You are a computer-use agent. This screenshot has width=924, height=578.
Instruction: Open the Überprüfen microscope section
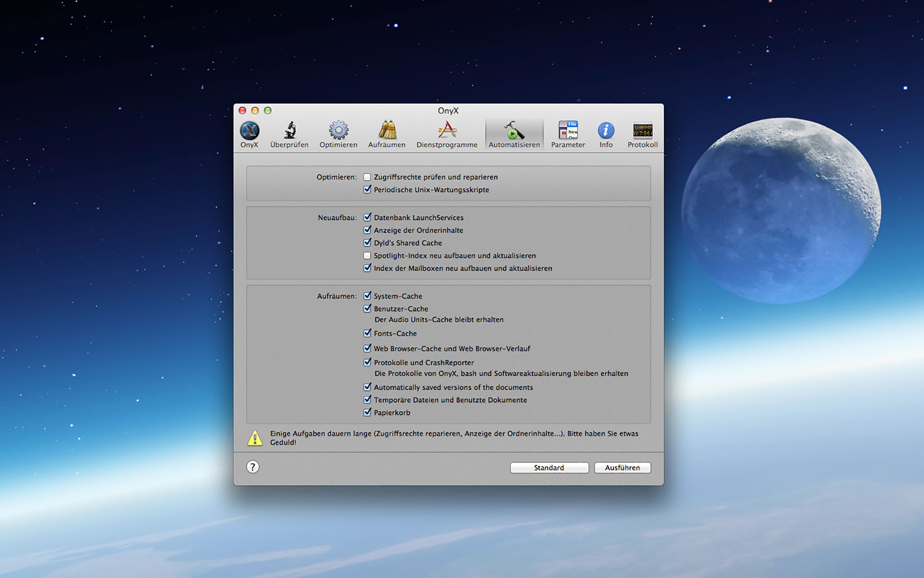(x=289, y=134)
